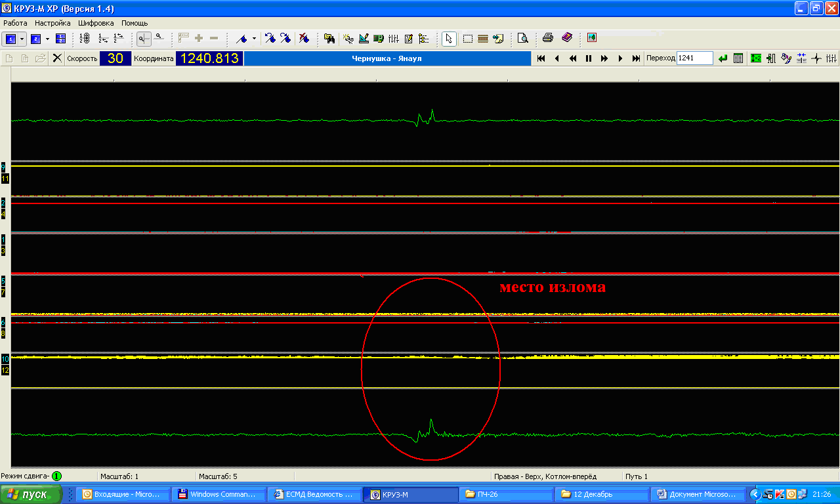This screenshot has height=504, width=840.
Task: Toggle channel 9 label on left strip
Action: coord(4,167)
